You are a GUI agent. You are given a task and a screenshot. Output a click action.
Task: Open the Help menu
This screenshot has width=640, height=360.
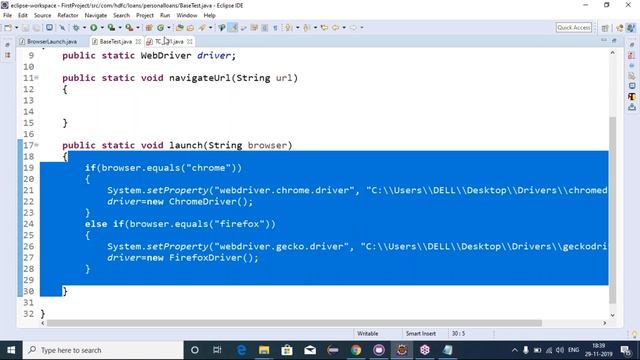[209, 15]
